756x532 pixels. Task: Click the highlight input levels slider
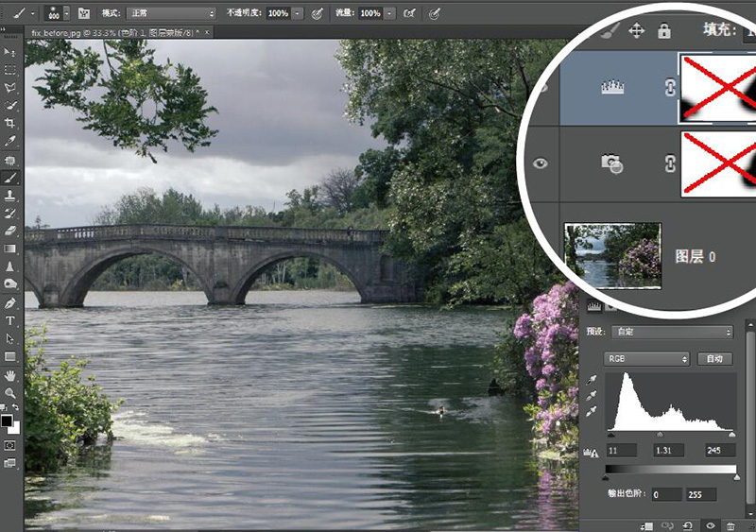[731, 435]
